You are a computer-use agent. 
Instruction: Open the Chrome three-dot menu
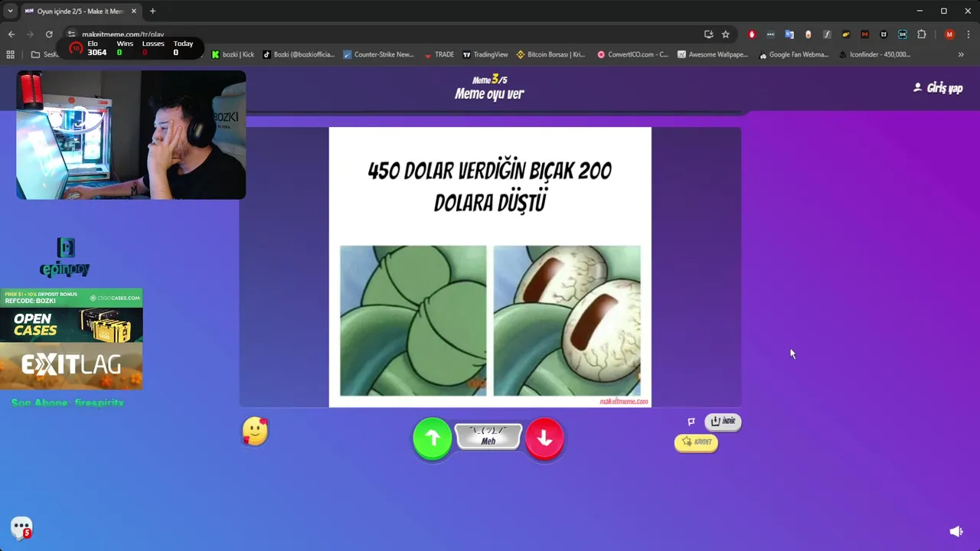tap(969, 34)
